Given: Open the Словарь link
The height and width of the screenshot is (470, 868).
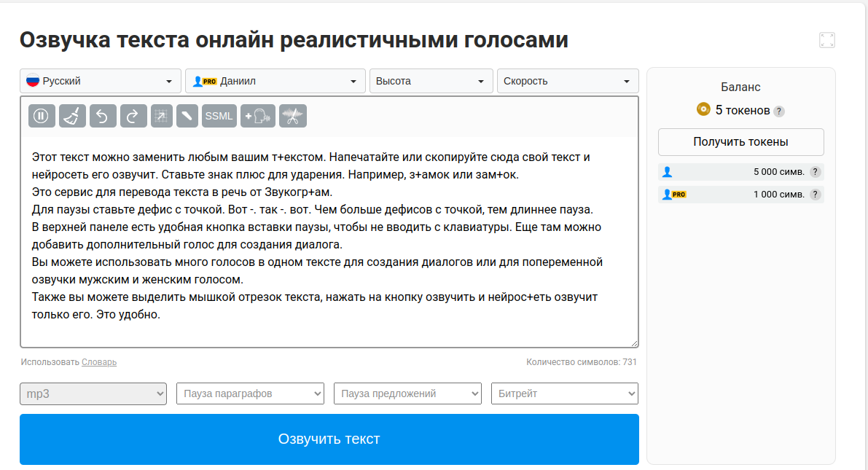Looking at the screenshot, I should tap(99, 362).
